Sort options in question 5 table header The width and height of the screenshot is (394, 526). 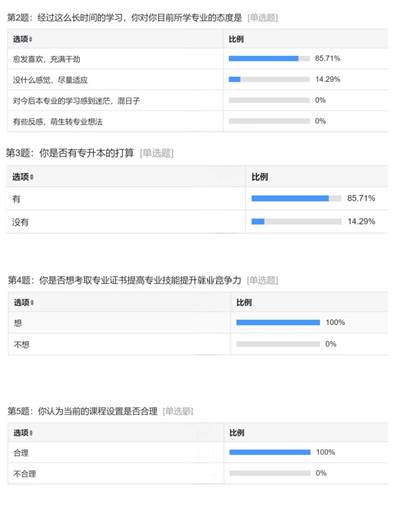tap(31, 433)
